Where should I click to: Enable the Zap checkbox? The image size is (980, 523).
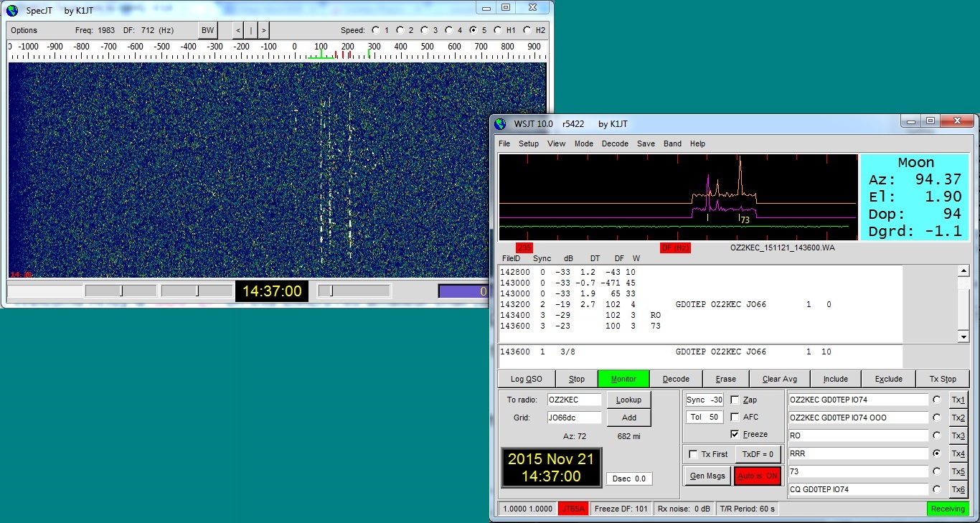[735, 400]
